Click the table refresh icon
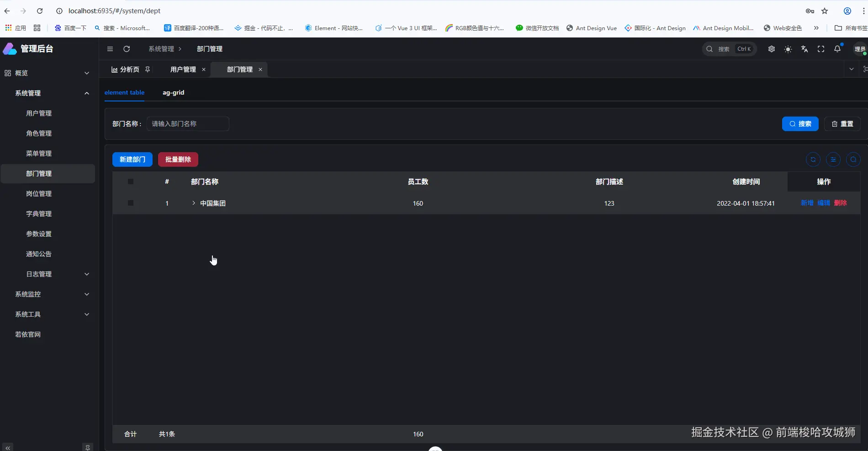The image size is (868, 451). (x=813, y=159)
